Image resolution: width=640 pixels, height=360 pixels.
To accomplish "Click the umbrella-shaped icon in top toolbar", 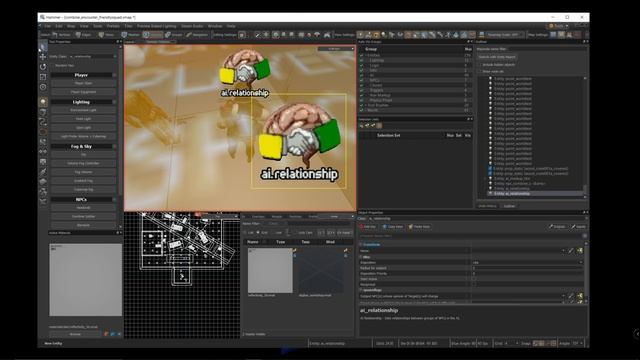I will click(x=318, y=35).
